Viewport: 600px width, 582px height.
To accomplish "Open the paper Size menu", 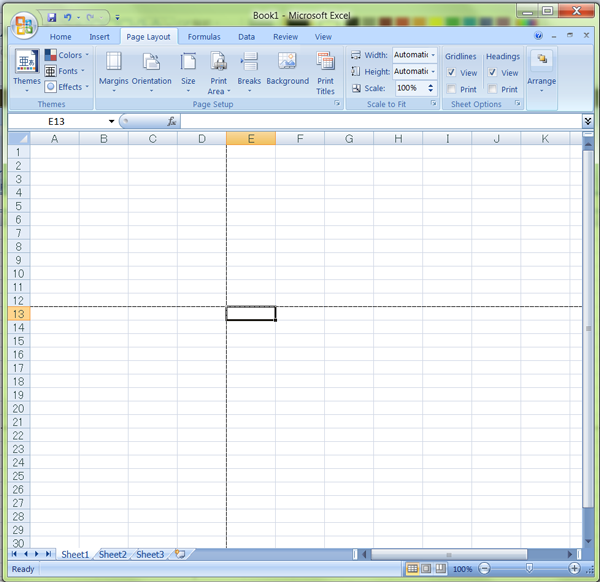I will 188,72.
